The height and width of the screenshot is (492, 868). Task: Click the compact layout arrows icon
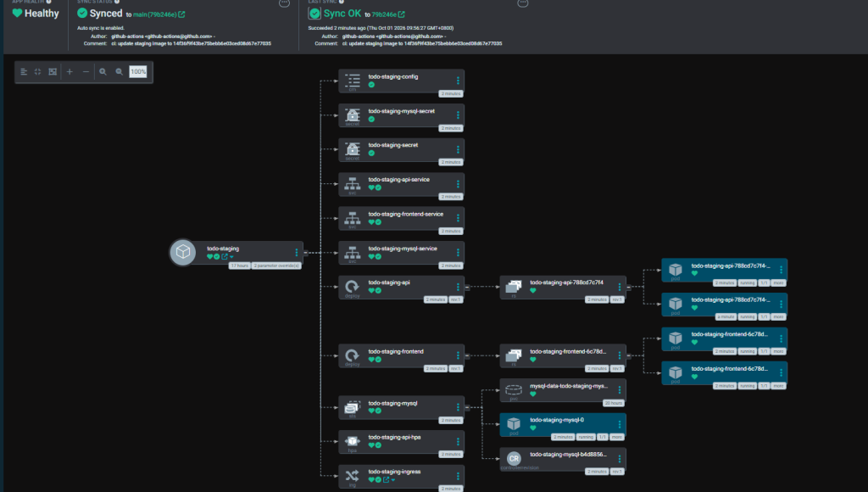(x=37, y=71)
